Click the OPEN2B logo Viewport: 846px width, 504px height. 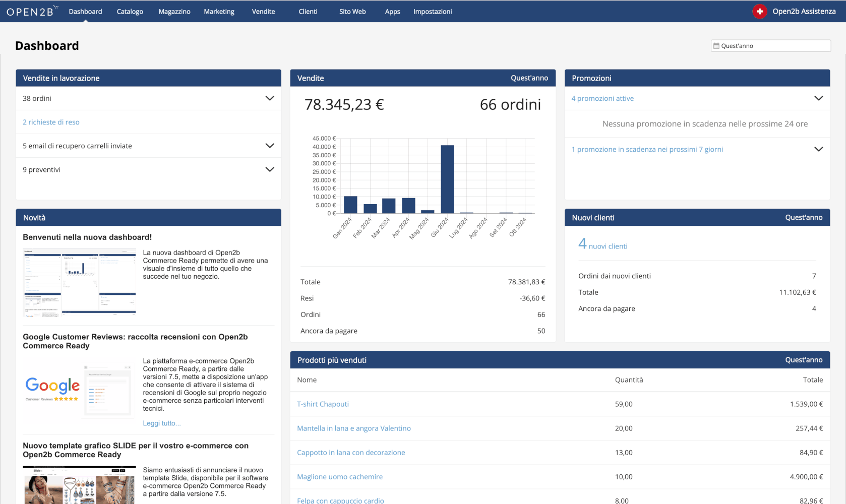(x=32, y=11)
